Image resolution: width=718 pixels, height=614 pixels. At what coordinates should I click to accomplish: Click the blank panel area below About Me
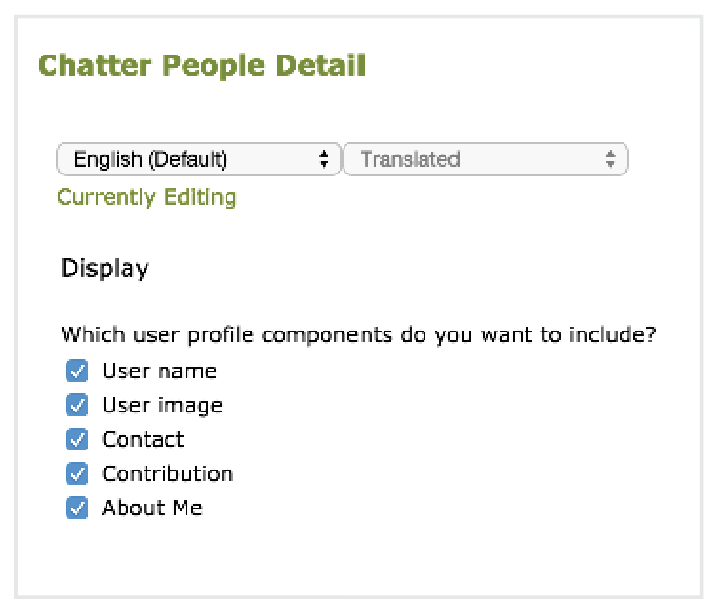358,558
